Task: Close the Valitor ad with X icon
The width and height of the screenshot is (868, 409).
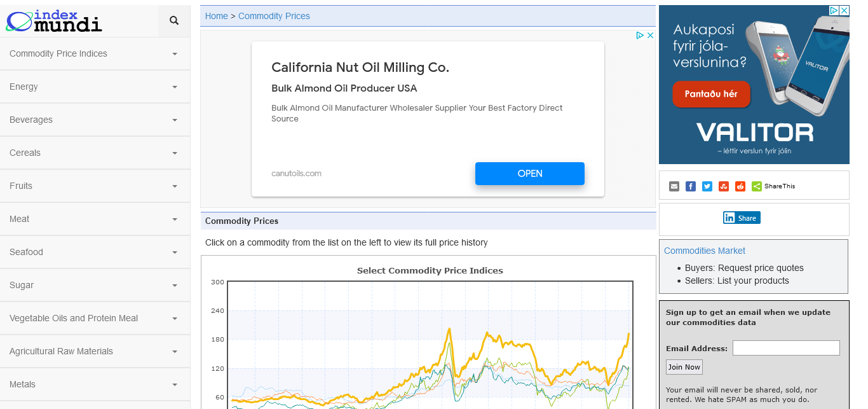Action: point(844,11)
